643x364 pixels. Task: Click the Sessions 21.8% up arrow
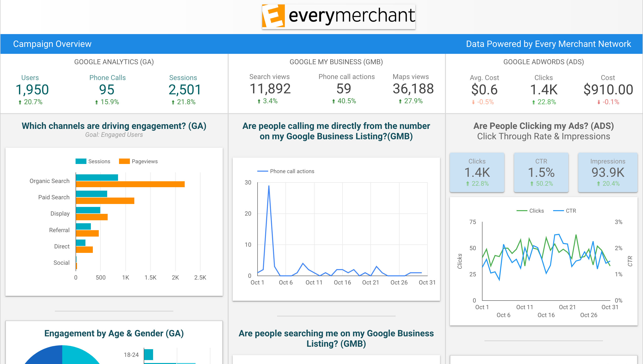point(173,102)
